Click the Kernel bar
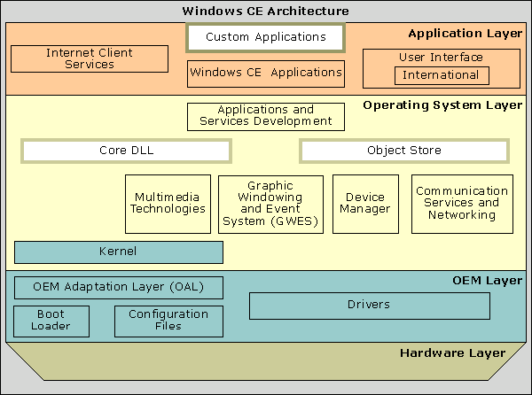Viewport: 532px width, 395px height. click(118, 252)
